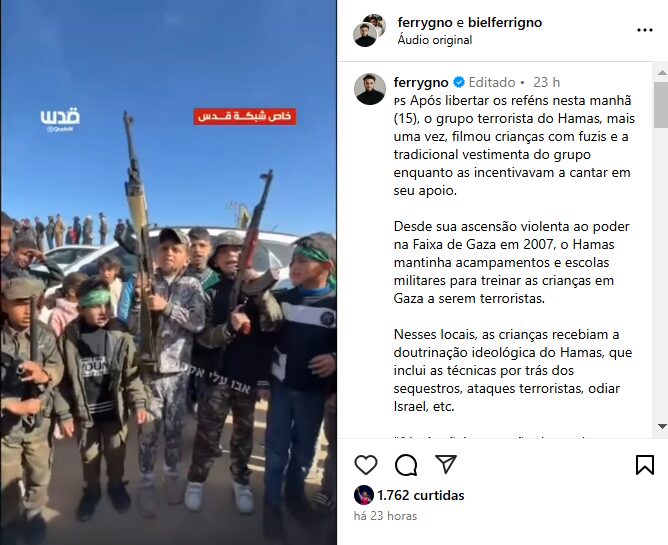Click the há 23 horas timestamp
668x545 pixels.
coord(385,516)
